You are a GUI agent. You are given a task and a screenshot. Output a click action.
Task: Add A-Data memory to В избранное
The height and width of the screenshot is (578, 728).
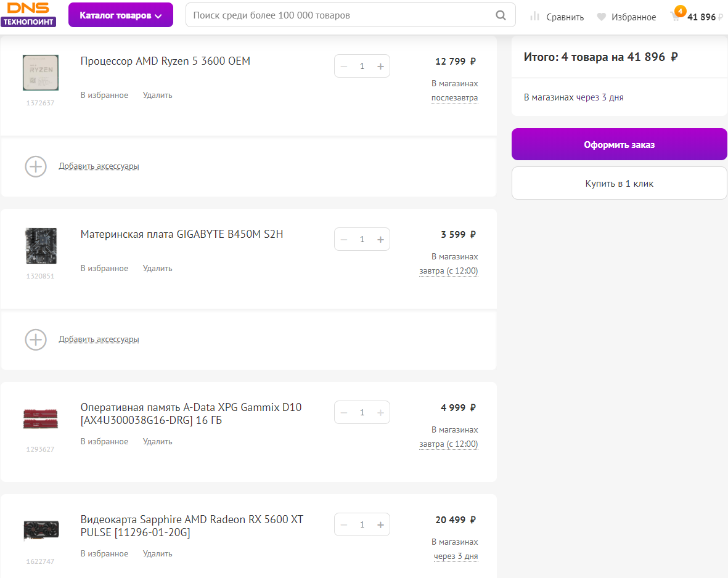pos(104,442)
